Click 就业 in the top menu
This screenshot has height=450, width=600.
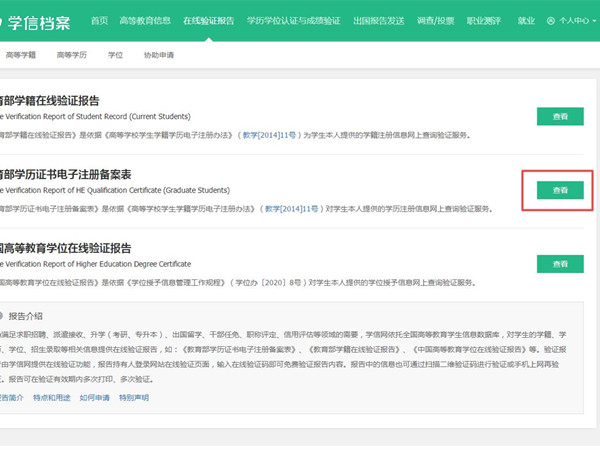526,20
